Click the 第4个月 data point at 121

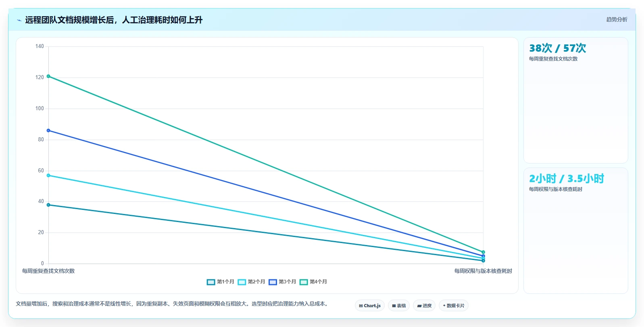click(48, 76)
